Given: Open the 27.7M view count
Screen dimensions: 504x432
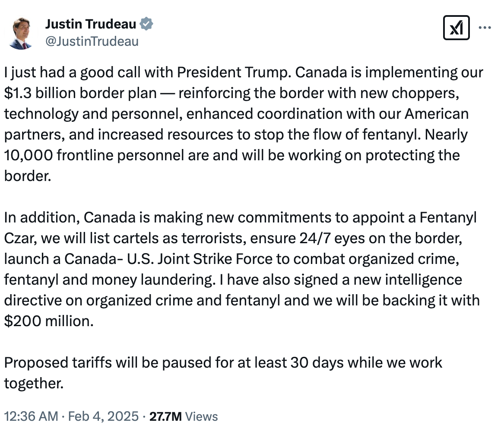Looking at the screenshot, I should (x=165, y=416).
